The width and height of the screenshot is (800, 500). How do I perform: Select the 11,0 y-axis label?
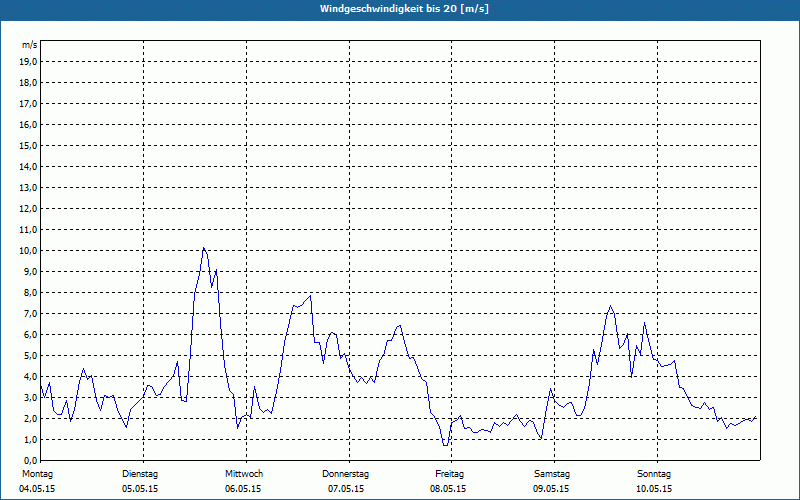[x=28, y=230]
